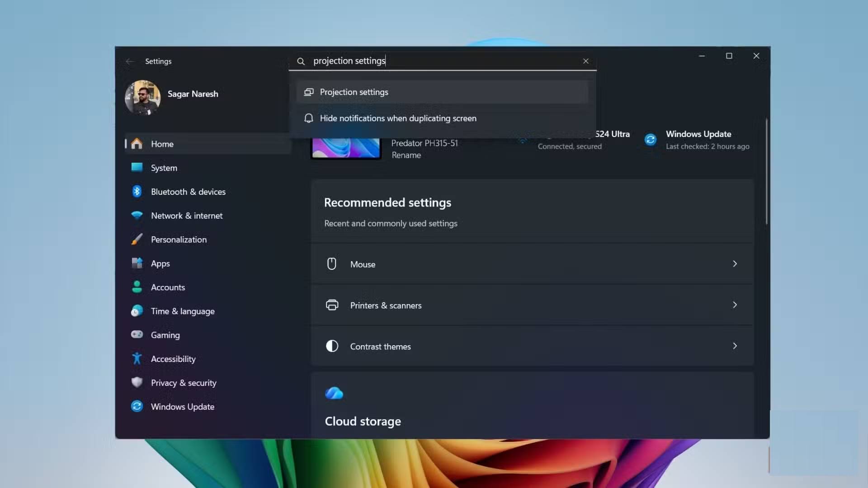
Task: Expand the Contrast themes chevron
Action: click(x=735, y=346)
